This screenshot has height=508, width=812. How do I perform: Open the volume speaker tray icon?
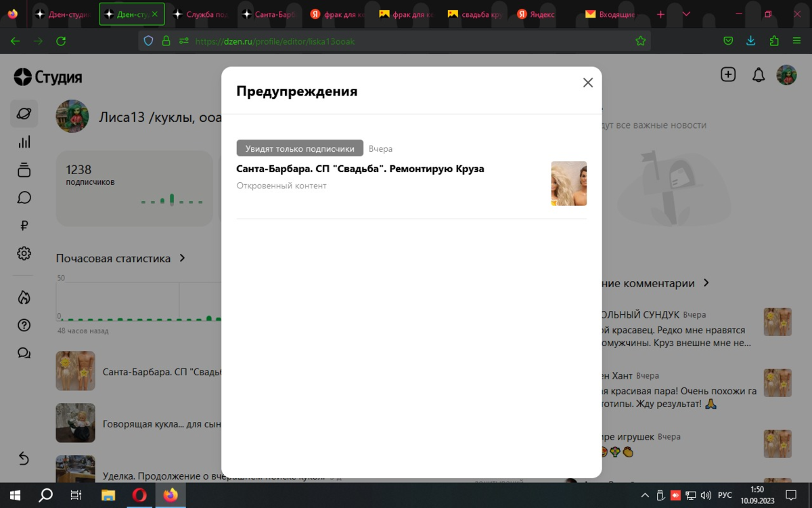tap(706, 495)
